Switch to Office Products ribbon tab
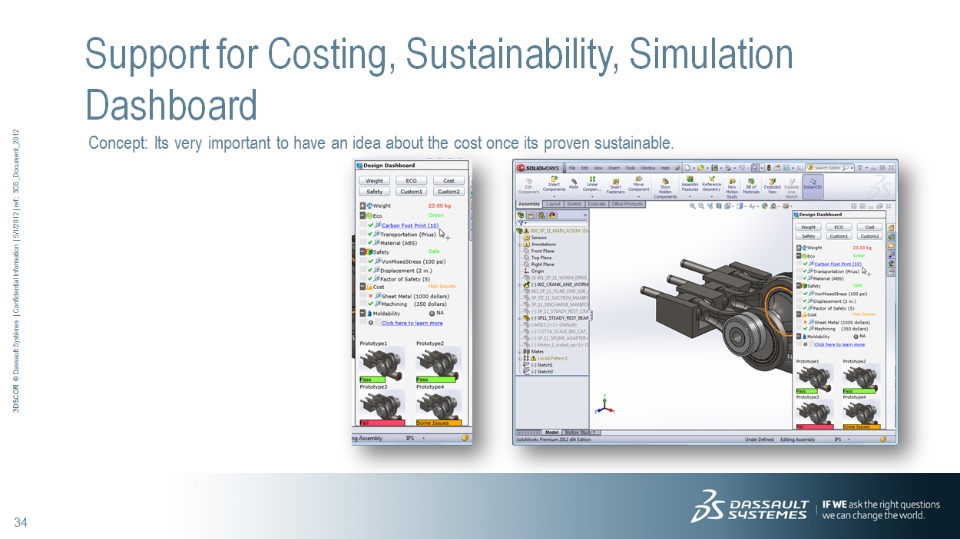Viewport: 960px width, 539px height. pos(627,204)
